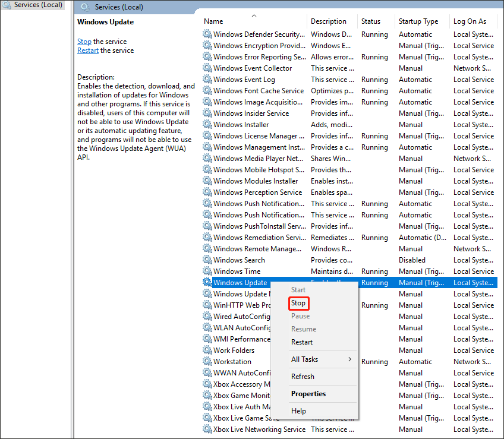The image size is (504, 439).
Task: Click the Windows Time gear icon
Action: (x=207, y=271)
